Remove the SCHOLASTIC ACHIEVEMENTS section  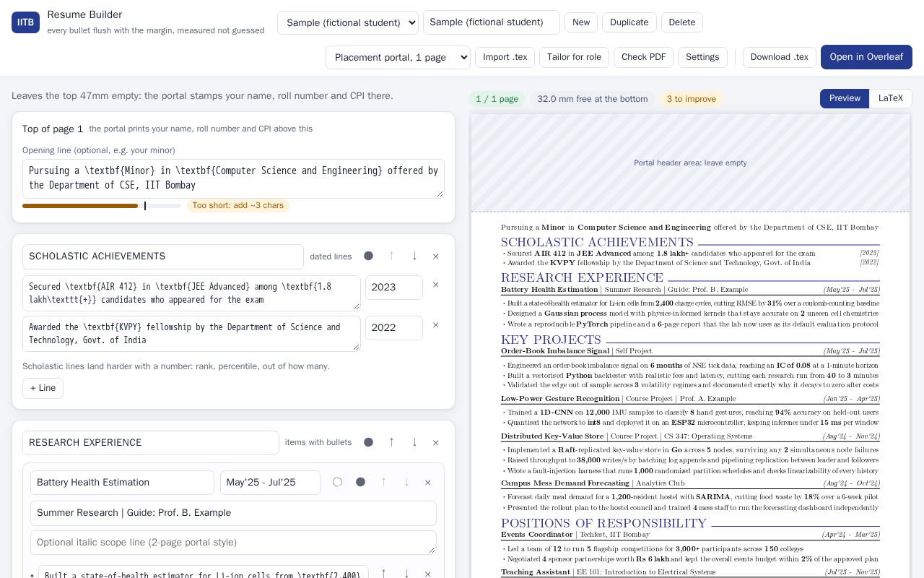(x=436, y=256)
